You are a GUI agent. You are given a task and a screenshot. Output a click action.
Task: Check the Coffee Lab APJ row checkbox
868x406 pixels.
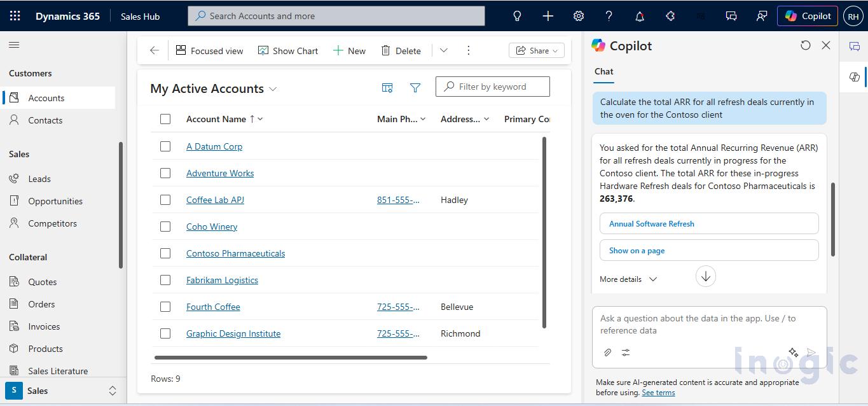pyautogui.click(x=165, y=200)
